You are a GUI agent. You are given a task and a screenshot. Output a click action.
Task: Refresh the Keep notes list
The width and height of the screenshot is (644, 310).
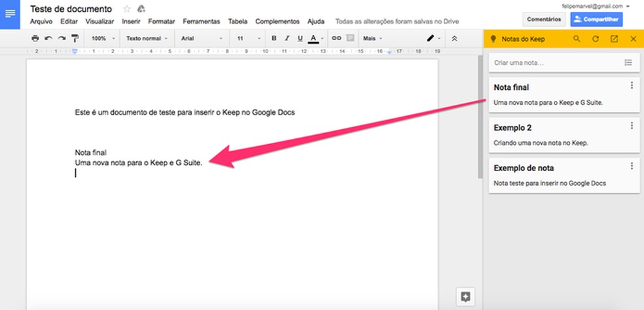595,39
